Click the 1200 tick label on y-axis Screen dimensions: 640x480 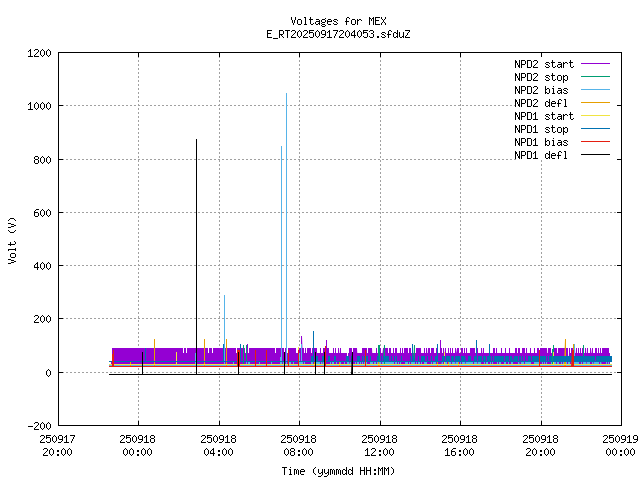tap(39, 53)
